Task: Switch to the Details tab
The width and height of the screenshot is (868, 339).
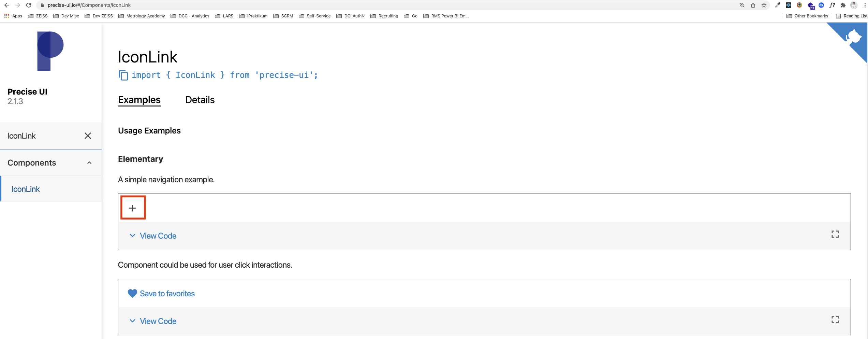Action: coord(200,100)
